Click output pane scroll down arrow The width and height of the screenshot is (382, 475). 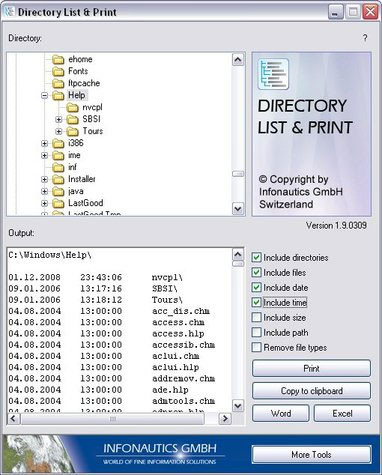[x=238, y=406]
